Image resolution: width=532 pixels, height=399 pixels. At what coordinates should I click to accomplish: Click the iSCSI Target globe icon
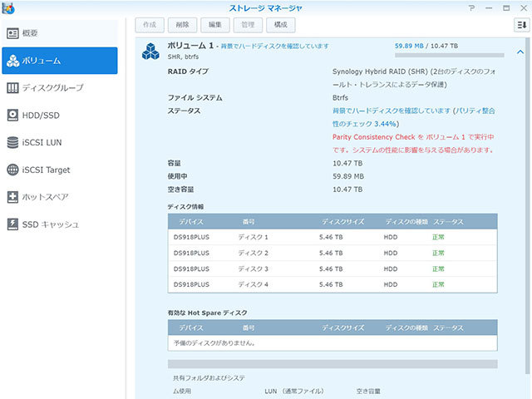click(13, 170)
